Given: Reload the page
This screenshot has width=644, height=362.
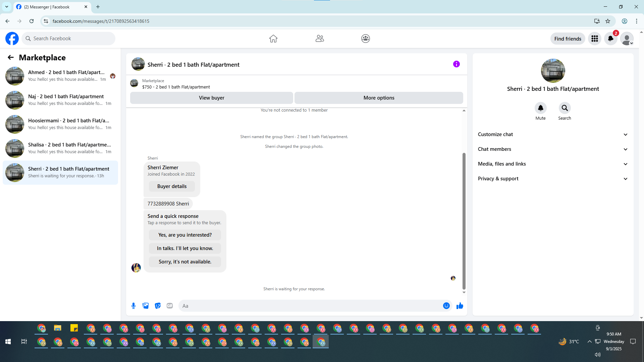Looking at the screenshot, I should point(32,21).
